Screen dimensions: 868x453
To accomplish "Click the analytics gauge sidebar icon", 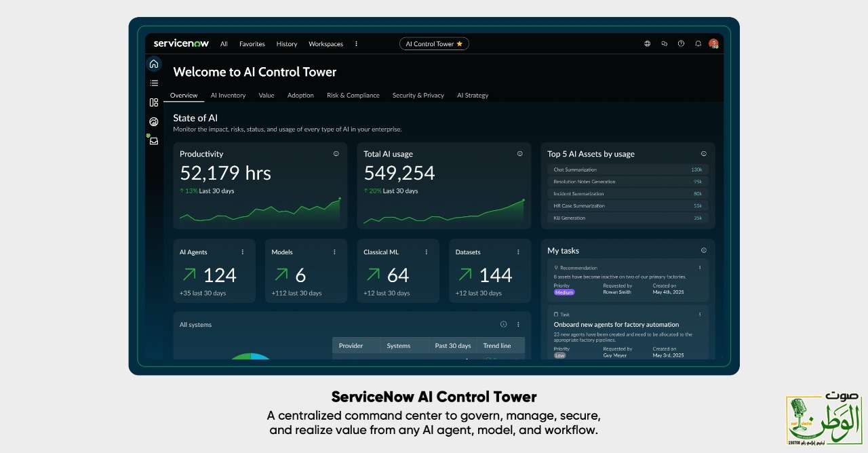I will pyautogui.click(x=154, y=122).
